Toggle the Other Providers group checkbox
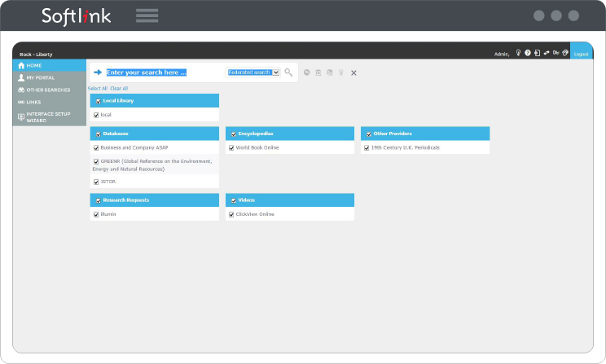 tap(369, 134)
